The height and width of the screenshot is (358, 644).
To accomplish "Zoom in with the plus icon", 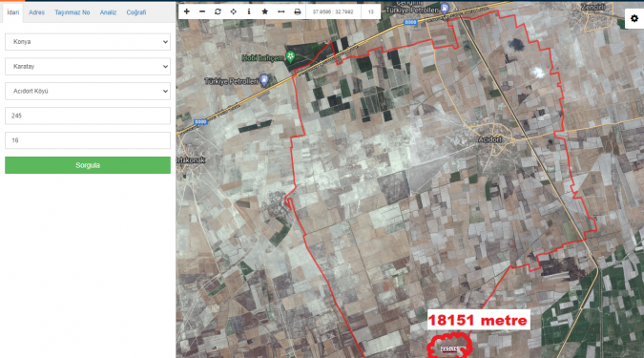I will 186,11.
